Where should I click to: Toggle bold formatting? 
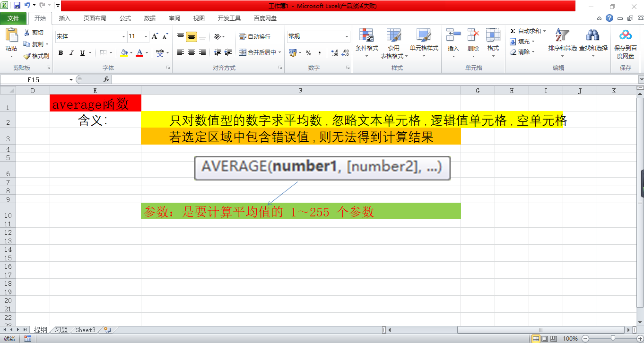click(61, 53)
